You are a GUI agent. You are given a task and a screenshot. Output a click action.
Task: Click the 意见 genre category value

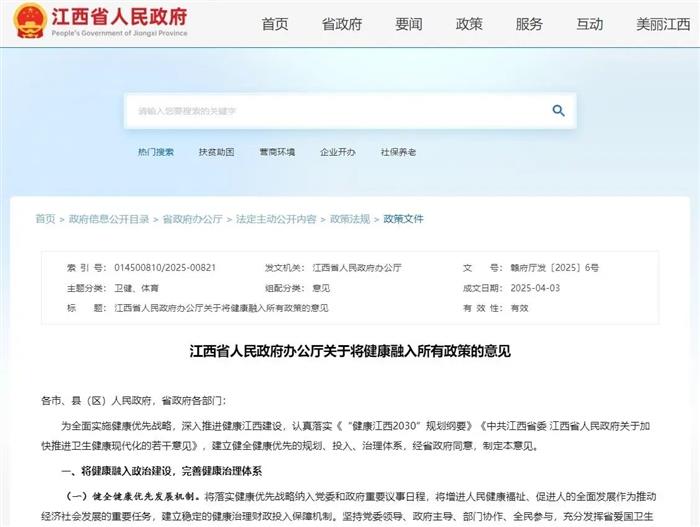click(321, 288)
